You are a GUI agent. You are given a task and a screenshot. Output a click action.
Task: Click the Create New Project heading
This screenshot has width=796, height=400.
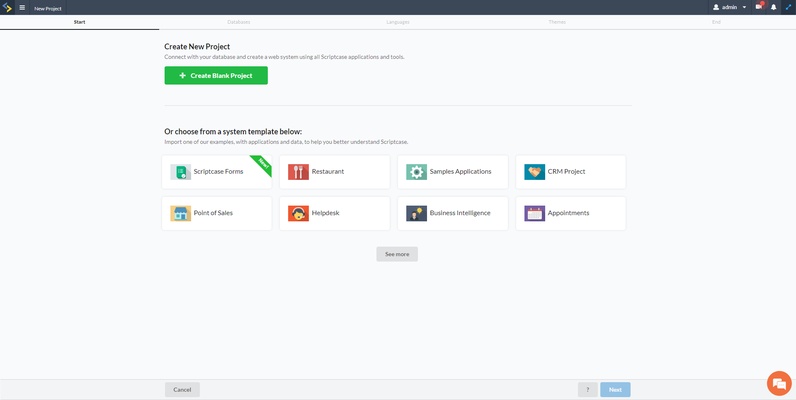click(x=197, y=47)
